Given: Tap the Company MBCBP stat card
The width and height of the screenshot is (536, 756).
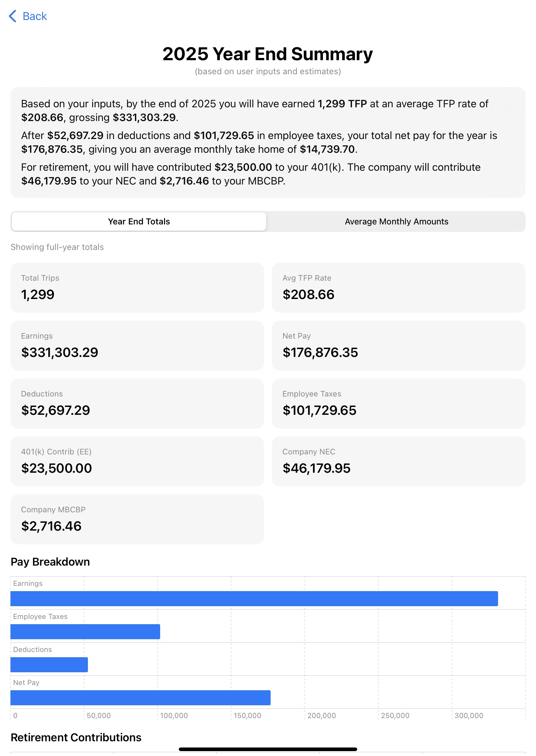Looking at the screenshot, I should [137, 519].
